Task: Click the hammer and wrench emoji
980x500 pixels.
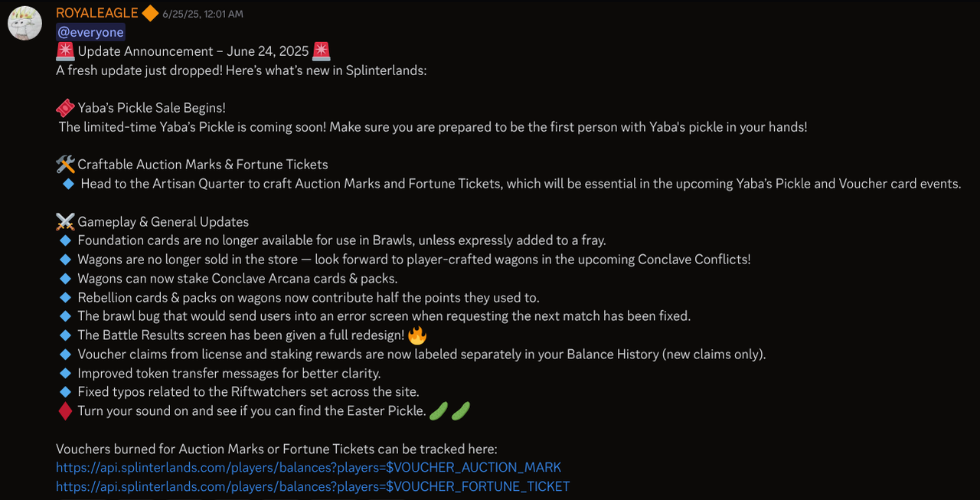Action: [65, 165]
